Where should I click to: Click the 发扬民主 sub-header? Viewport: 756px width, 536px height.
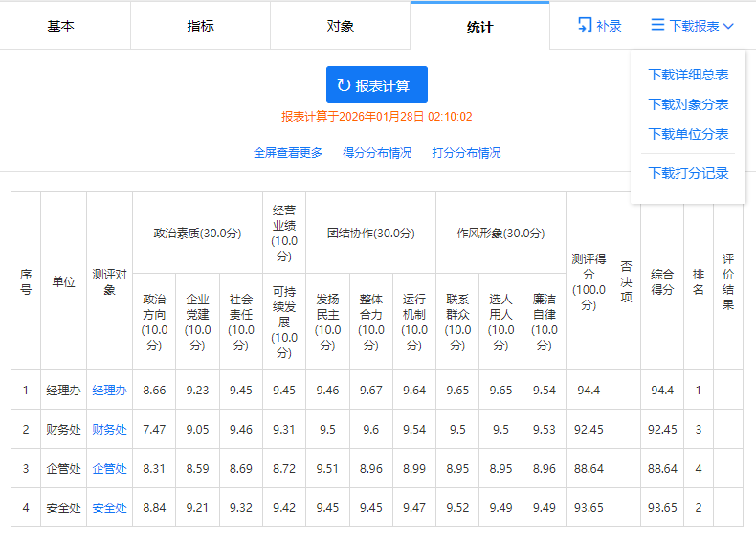[x=328, y=322]
